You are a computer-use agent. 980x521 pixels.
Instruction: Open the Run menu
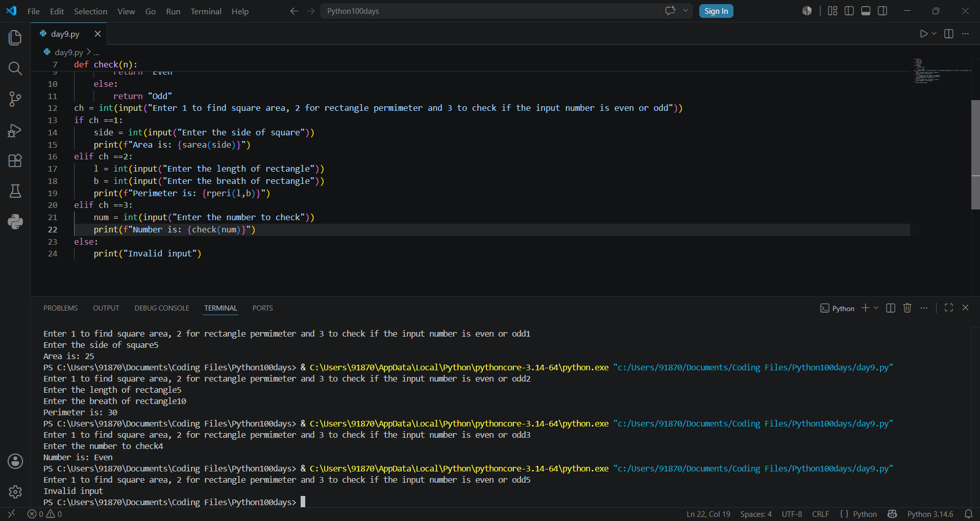(173, 11)
